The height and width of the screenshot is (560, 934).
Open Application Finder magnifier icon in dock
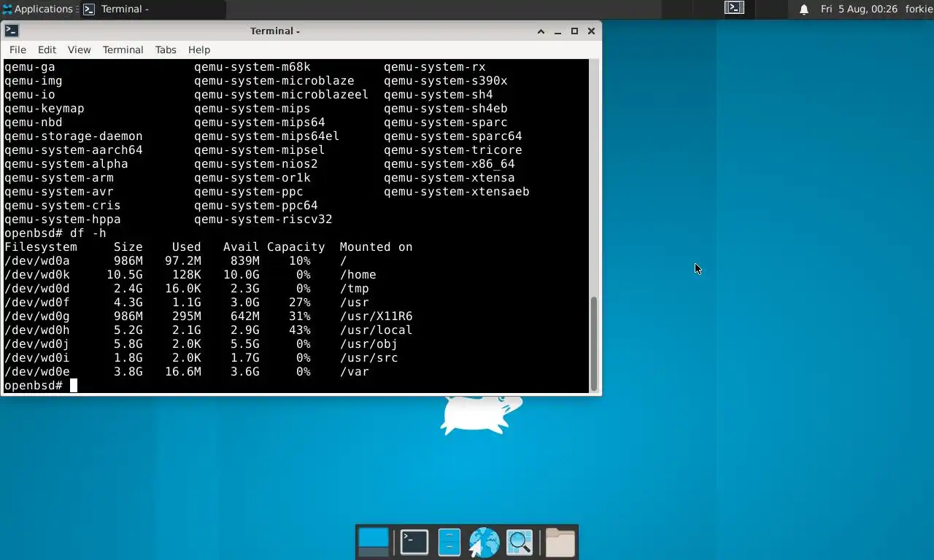pos(520,542)
